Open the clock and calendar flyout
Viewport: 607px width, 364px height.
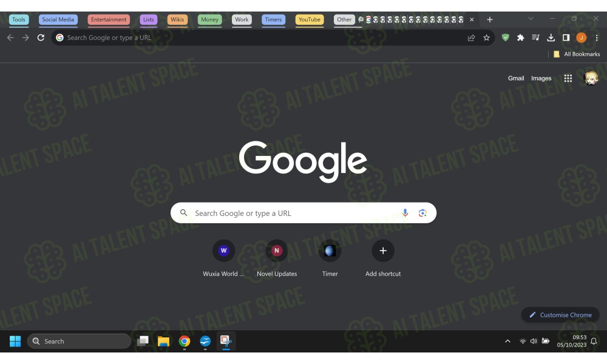[x=572, y=341]
